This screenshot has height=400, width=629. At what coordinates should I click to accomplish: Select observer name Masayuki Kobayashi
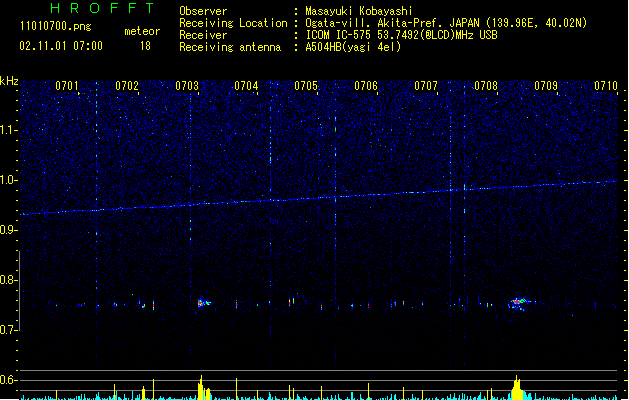click(359, 11)
